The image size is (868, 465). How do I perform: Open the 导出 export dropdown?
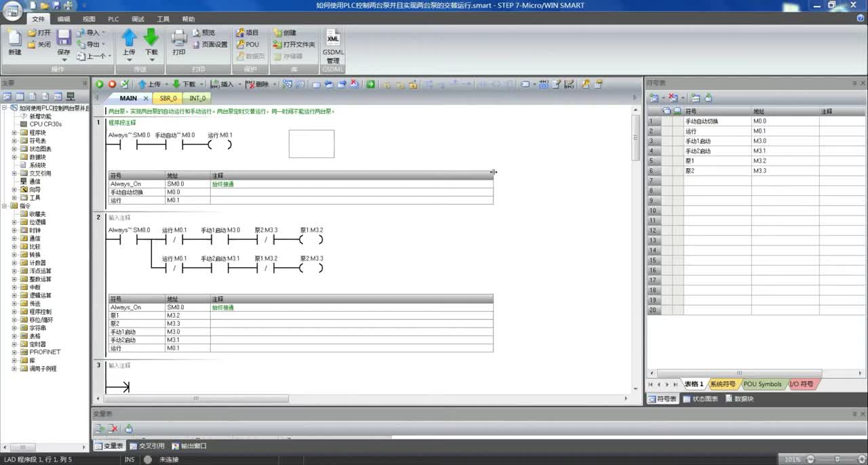[x=91, y=44]
